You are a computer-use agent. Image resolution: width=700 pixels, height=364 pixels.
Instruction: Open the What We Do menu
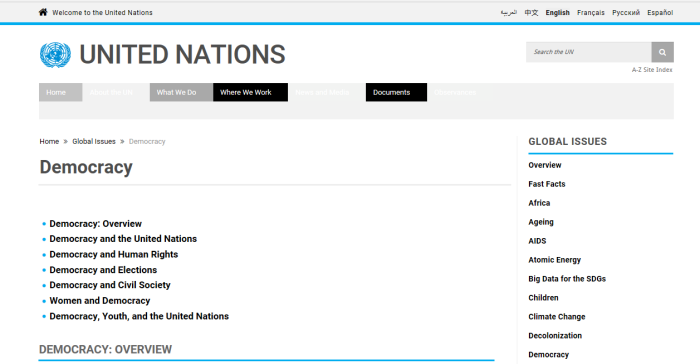click(181, 92)
